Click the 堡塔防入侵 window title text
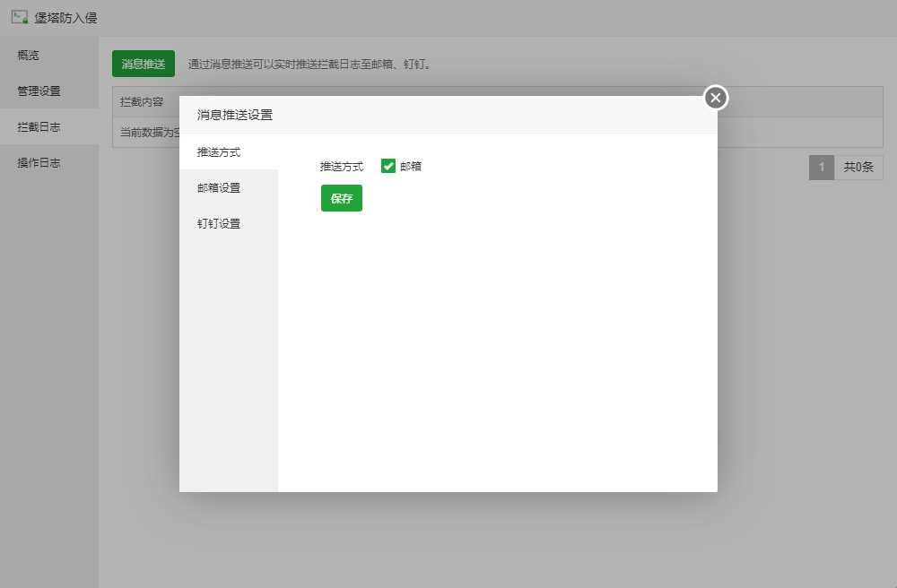The image size is (897, 588). coord(65,18)
